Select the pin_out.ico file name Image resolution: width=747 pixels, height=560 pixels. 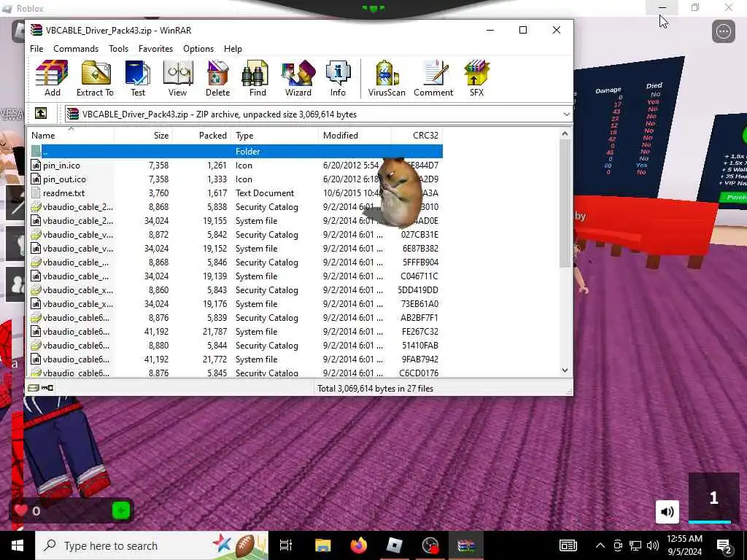pyautogui.click(x=64, y=179)
